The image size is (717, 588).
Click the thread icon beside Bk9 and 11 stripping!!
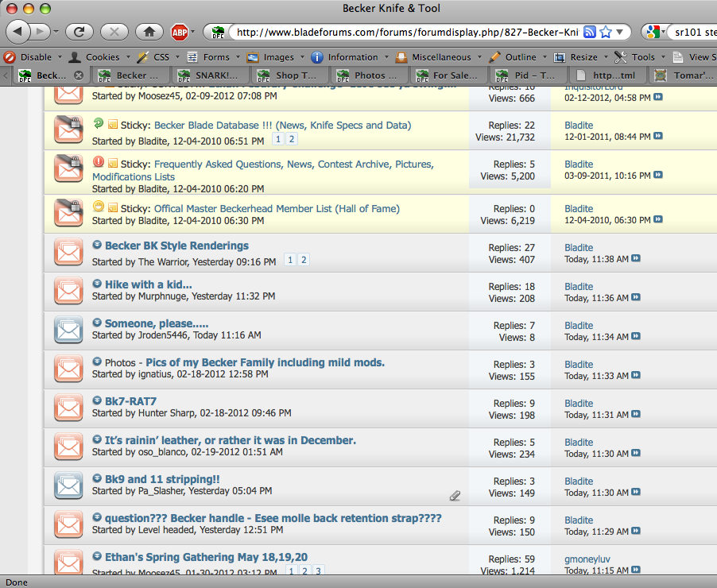(x=68, y=485)
